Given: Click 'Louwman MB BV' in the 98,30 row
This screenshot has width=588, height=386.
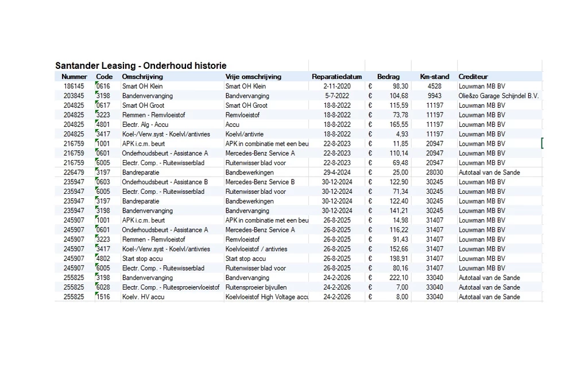Looking at the screenshot, I should pos(482,86).
